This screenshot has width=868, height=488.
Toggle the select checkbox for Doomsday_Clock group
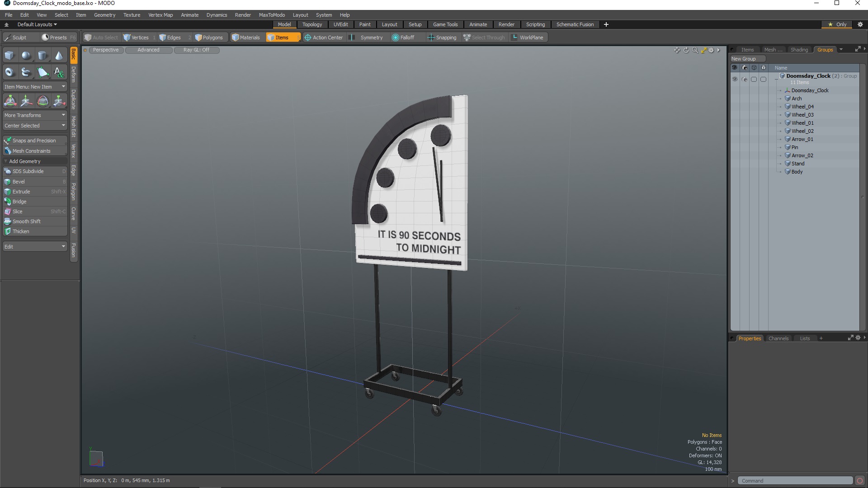[x=754, y=79]
